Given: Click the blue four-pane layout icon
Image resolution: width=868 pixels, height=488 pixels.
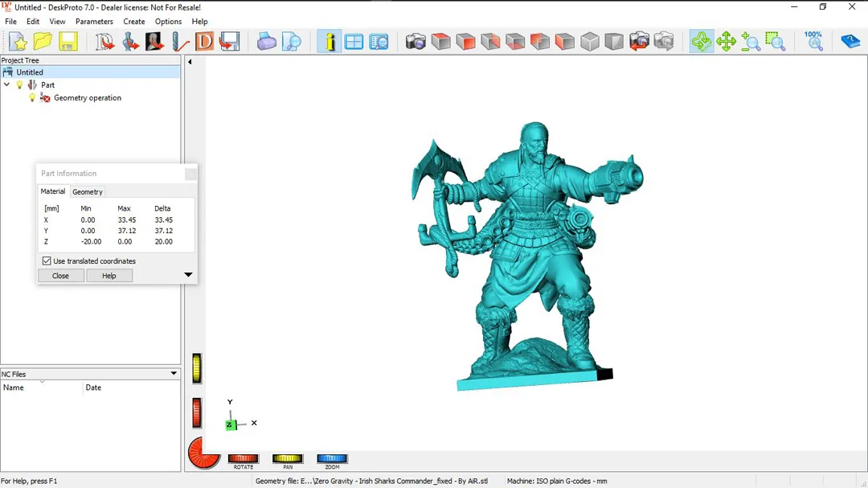Looking at the screenshot, I should pyautogui.click(x=354, y=42).
